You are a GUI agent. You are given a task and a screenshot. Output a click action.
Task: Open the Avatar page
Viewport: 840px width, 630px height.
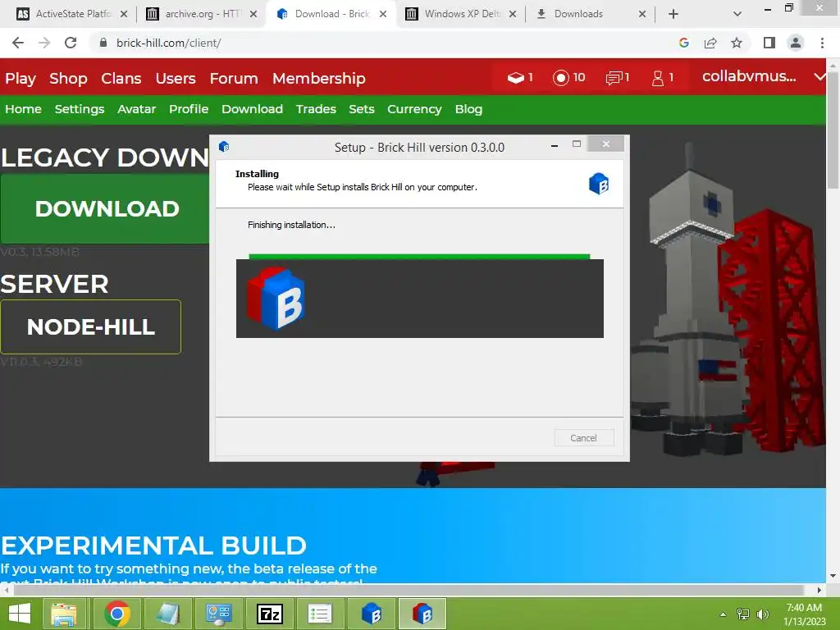click(137, 109)
